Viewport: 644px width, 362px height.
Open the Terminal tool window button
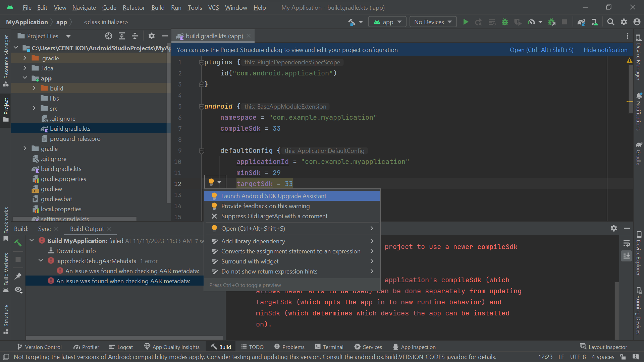tap(329, 347)
